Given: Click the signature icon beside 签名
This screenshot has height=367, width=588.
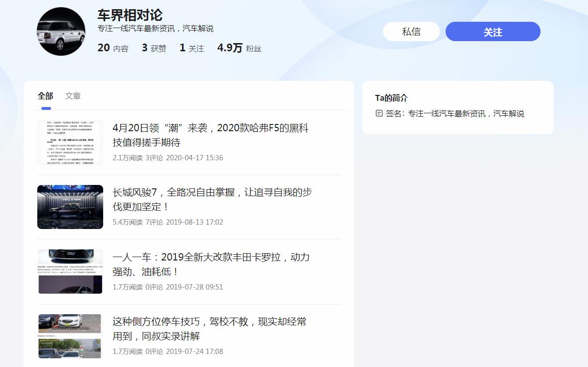Looking at the screenshot, I should 379,113.
